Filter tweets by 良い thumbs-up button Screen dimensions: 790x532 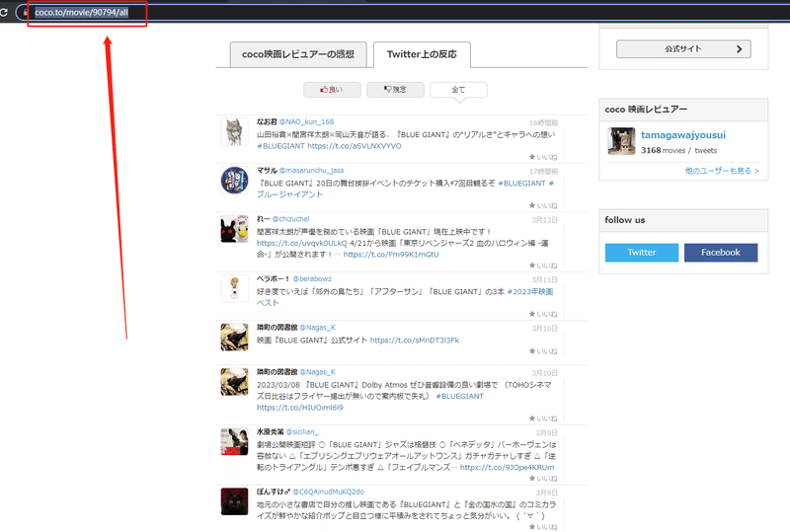click(x=332, y=90)
